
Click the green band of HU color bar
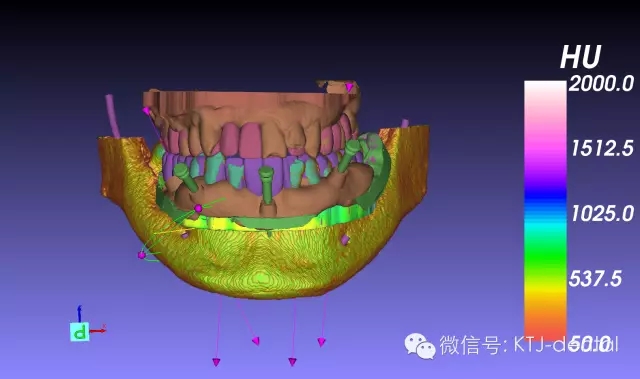(545, 253)
